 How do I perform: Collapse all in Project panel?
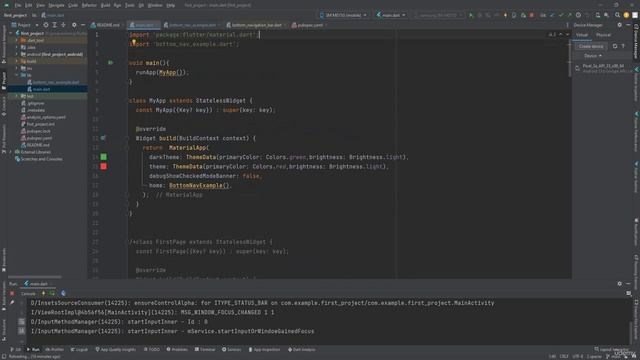click(63, 25)
